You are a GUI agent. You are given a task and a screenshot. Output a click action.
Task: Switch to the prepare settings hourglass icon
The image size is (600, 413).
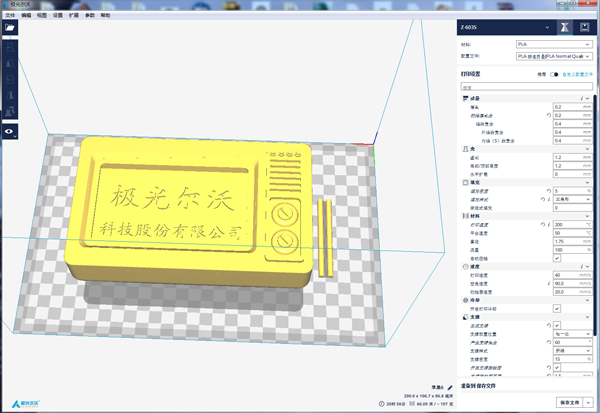click(565, 27)
